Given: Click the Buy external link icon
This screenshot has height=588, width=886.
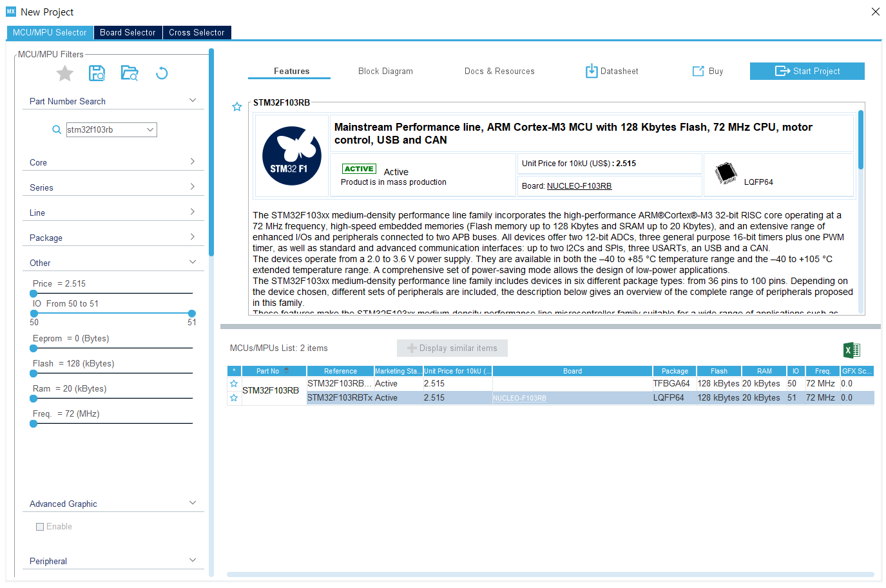Looking at the screenshot, I should pos(698,71).
